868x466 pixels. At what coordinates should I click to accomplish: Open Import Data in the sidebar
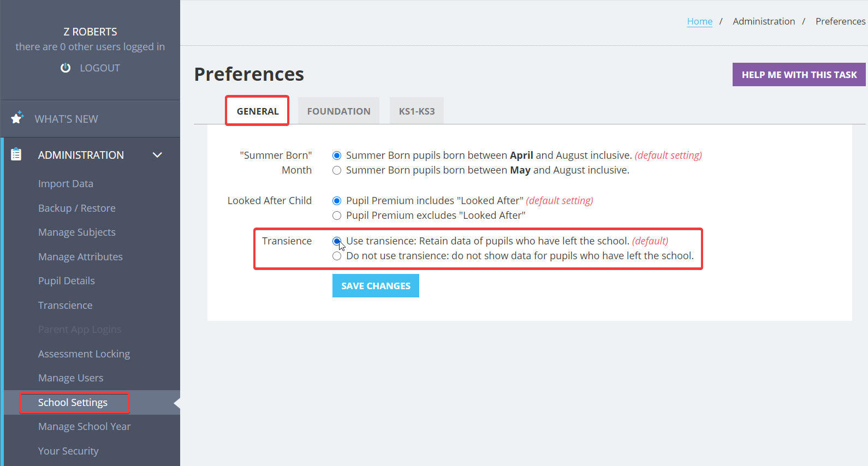(66, 184)
